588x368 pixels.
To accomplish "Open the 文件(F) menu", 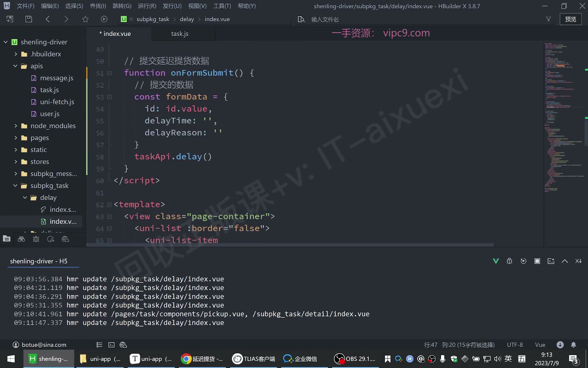I will point(25,6).
